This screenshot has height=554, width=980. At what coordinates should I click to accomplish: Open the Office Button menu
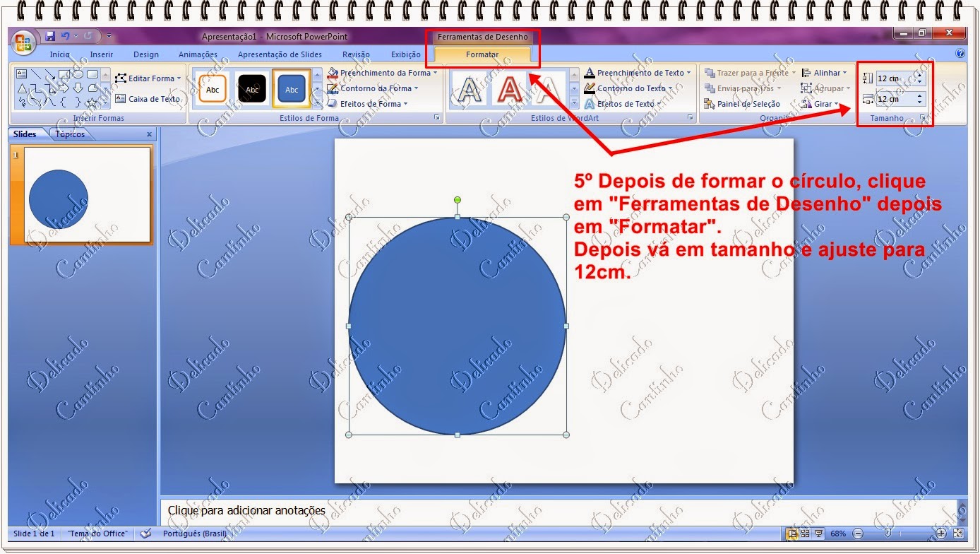[x=23, y=41]
